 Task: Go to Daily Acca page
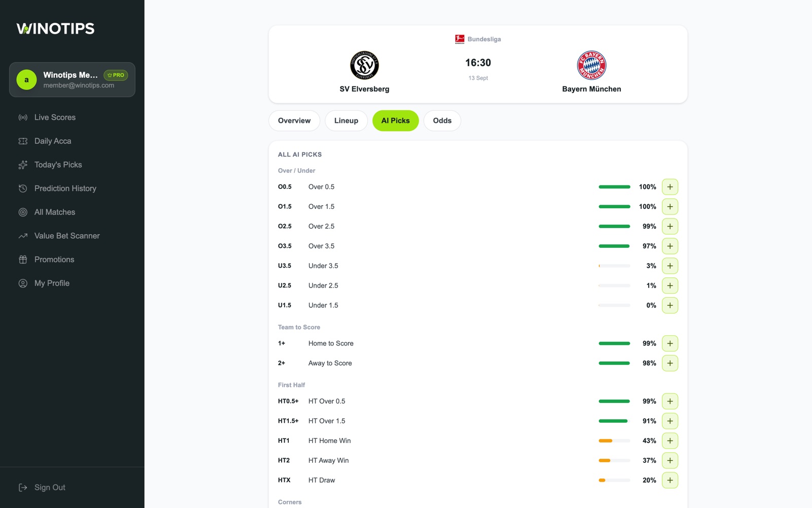72,141
